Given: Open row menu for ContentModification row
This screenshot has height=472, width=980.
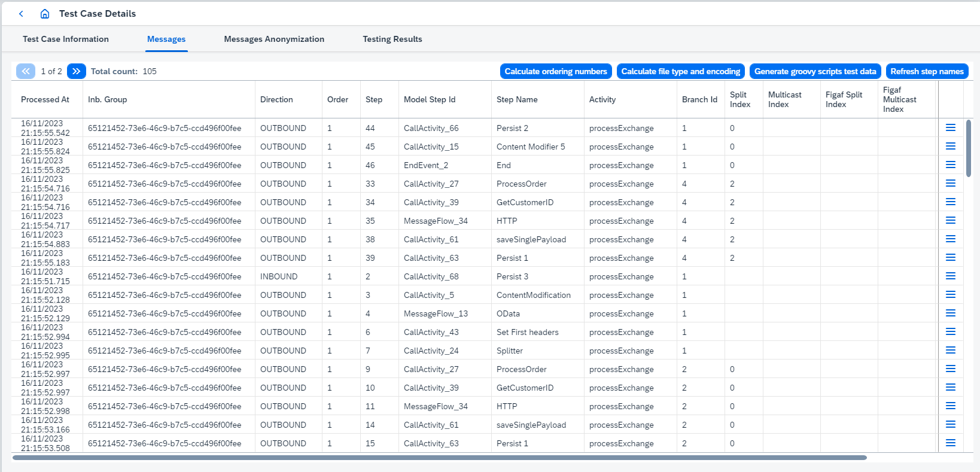Looking at the screenshot, I should pos(951,295).
